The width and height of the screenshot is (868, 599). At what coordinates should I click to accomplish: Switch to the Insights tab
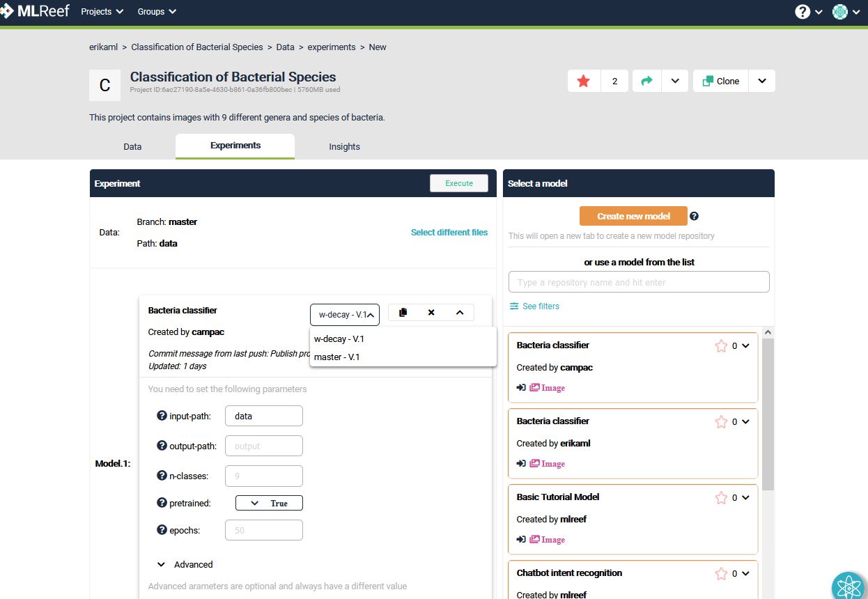pos(344,146)
